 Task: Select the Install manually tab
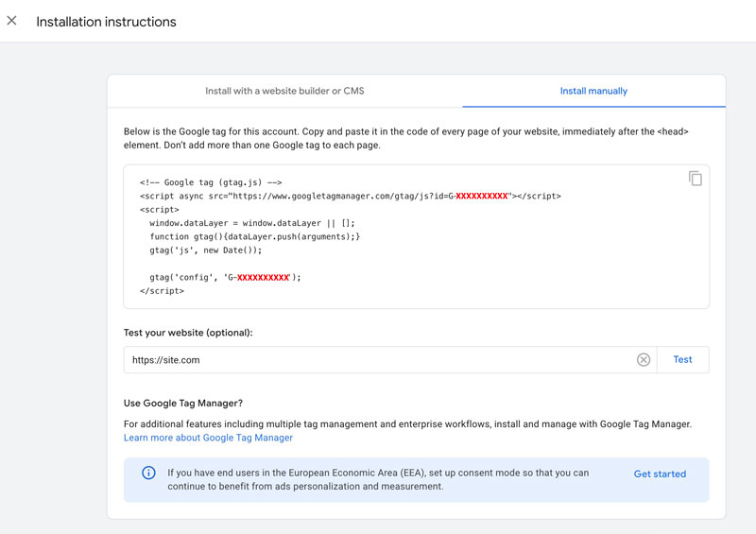(x=593, y=92)
